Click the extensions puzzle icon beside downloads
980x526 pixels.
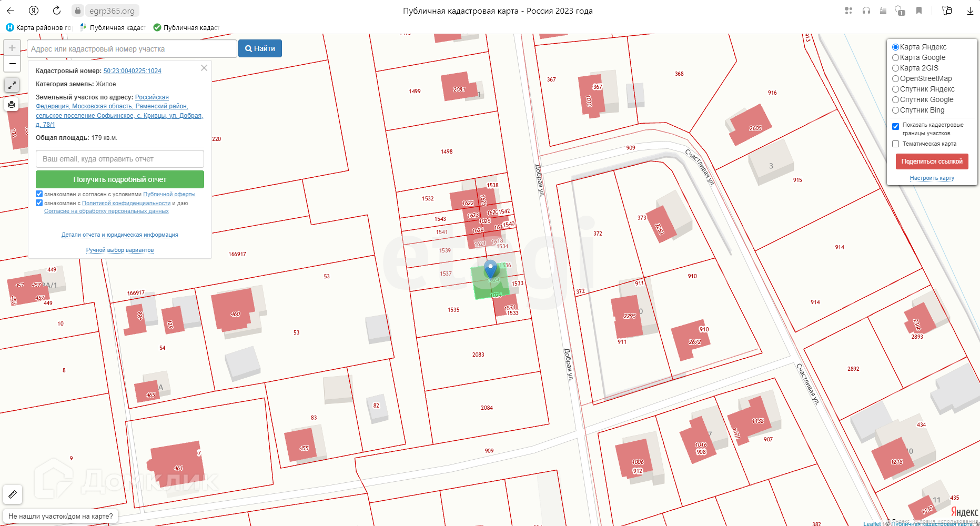pos(947,11)
